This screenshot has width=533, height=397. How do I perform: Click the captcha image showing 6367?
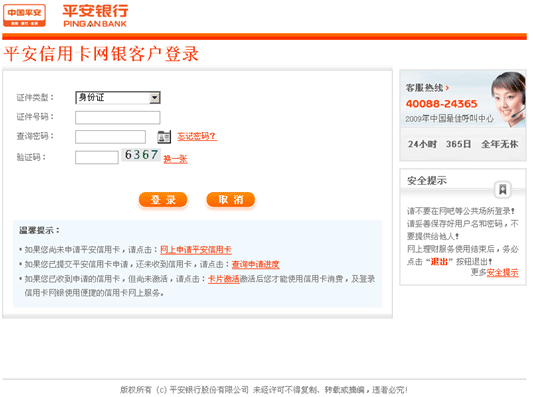pos(141,155)
